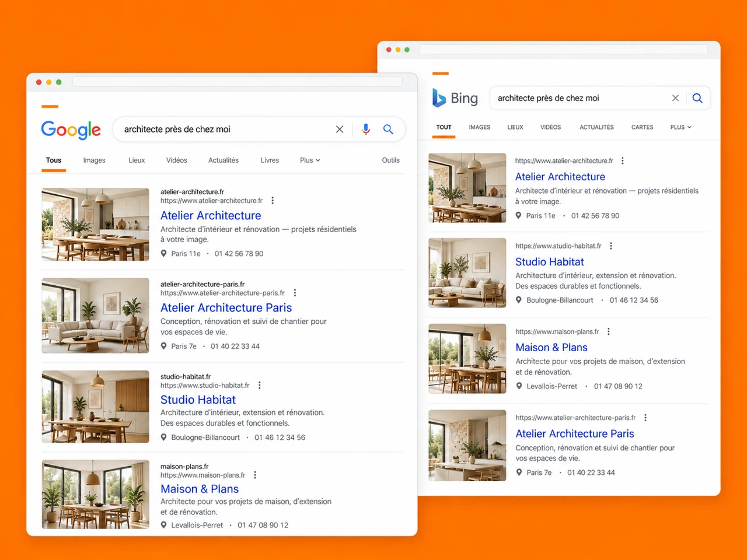
Task: Click https://www.maison-plans.fr URL in Bing result
Action: (557, 332)
